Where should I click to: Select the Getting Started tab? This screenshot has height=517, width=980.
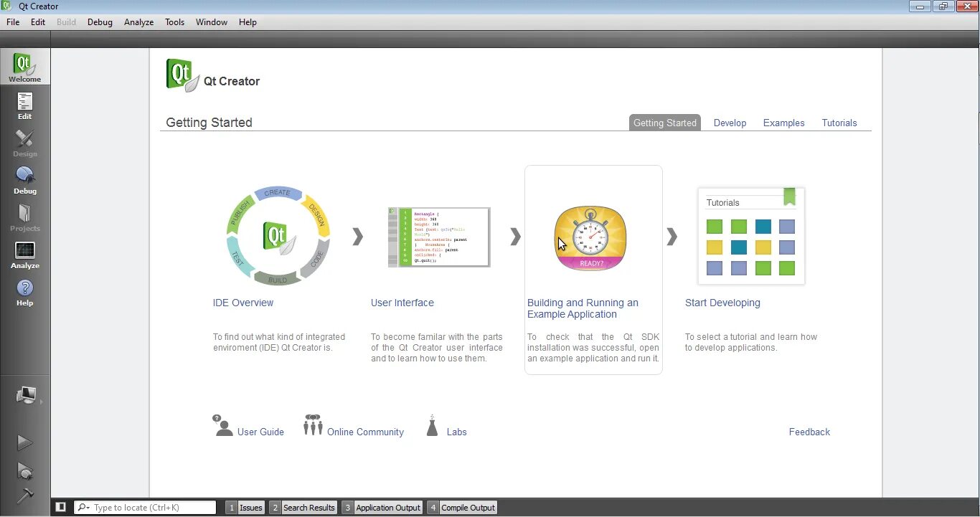pos(665,123)
